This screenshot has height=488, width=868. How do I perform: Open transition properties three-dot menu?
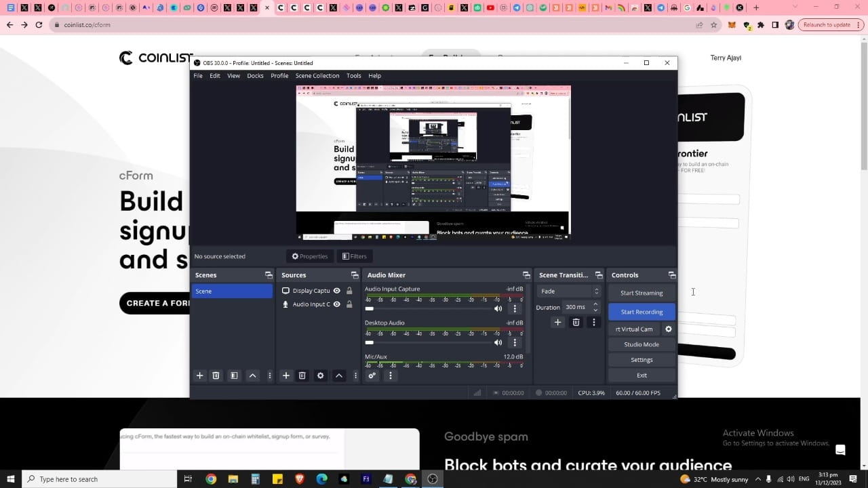click(594, 323)
